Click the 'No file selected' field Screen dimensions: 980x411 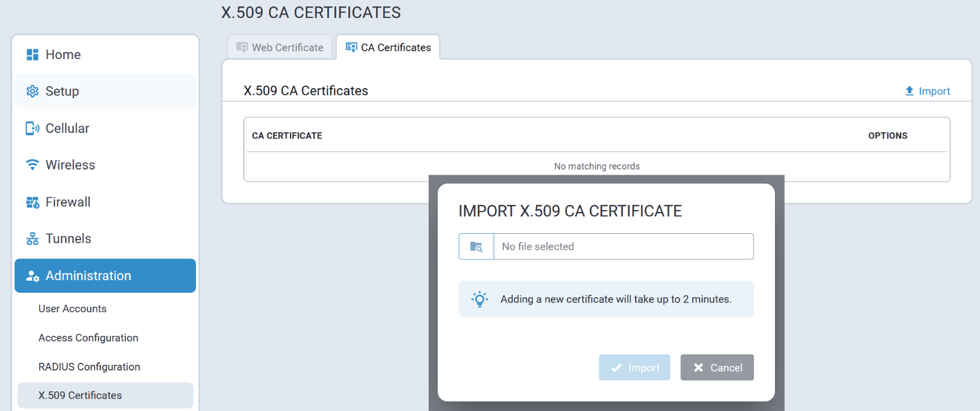click(623, 247)
